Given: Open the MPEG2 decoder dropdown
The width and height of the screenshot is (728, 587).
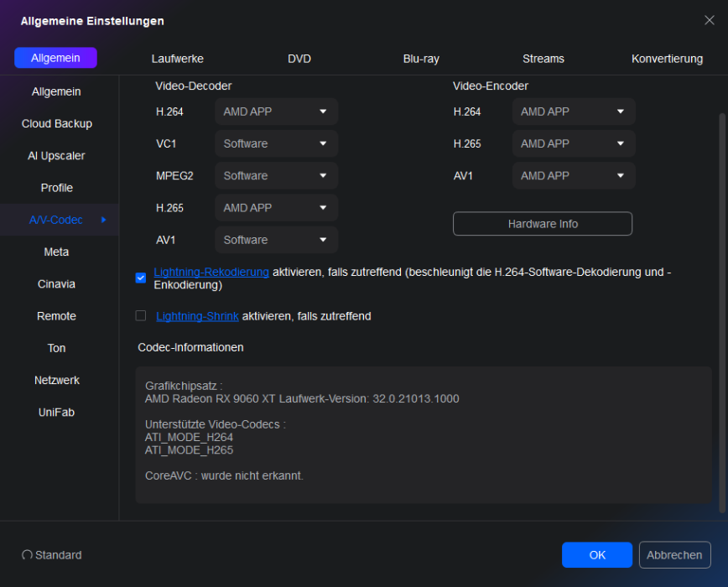Looking at the screenshot, I should [x=276, y=175].
